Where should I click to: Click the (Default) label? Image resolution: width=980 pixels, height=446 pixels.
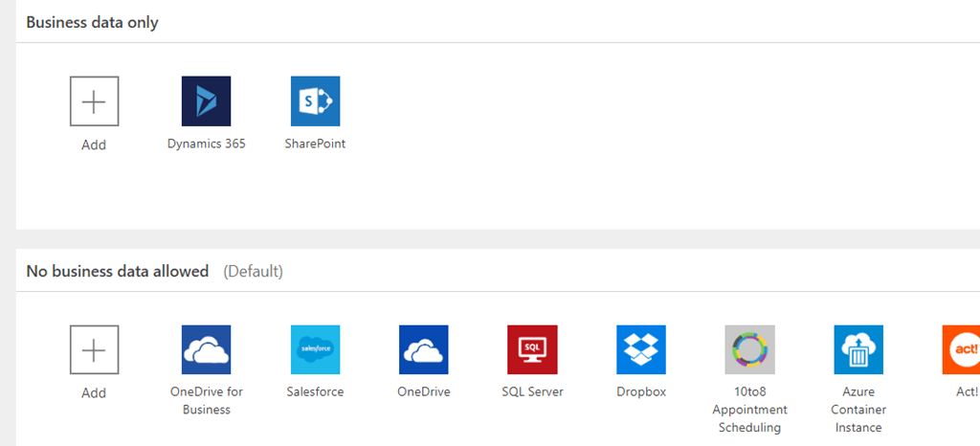point(253,272)
